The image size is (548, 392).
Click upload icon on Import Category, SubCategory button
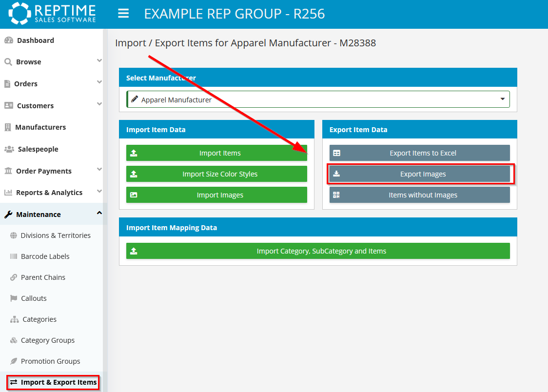pyautogui.click(x=134, y=251)
